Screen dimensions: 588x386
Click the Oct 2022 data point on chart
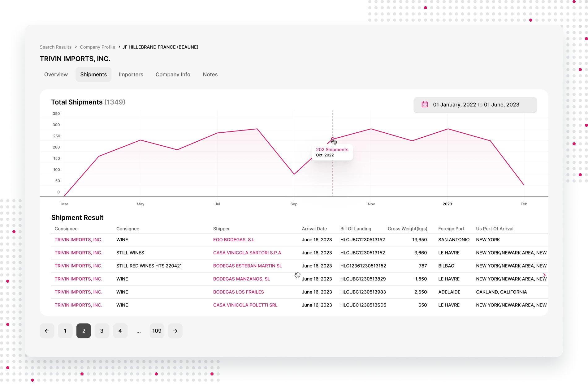coord(333,139)
